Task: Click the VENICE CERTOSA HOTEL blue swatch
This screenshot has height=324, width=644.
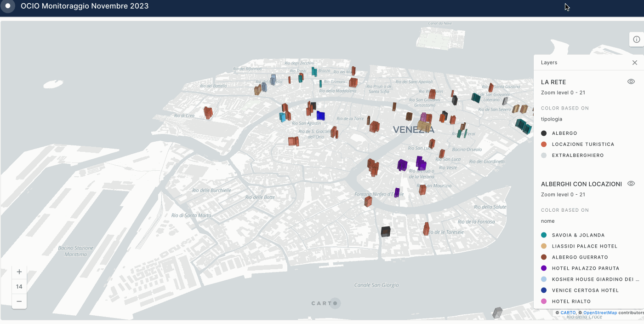Action: pyautogui.click(x=544, y=290)
